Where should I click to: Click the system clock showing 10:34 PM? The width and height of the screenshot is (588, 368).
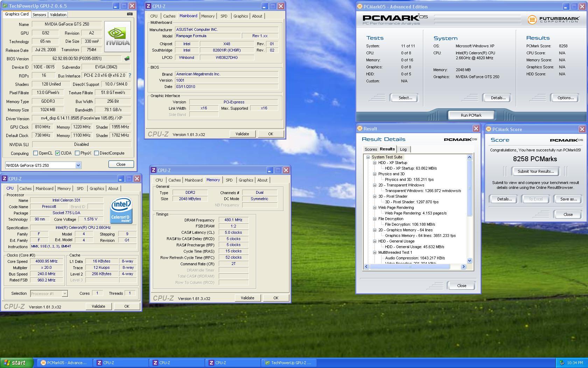[575, 363]
